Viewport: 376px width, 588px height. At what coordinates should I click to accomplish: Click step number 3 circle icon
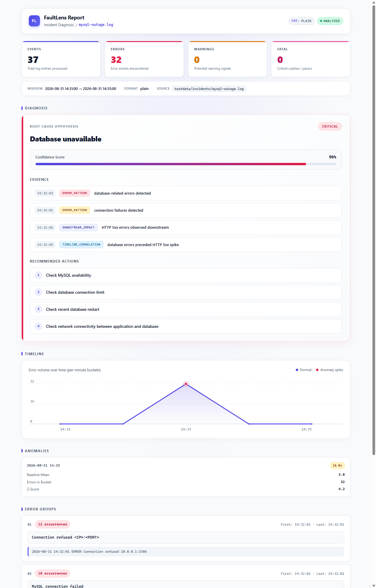[38, 309]
